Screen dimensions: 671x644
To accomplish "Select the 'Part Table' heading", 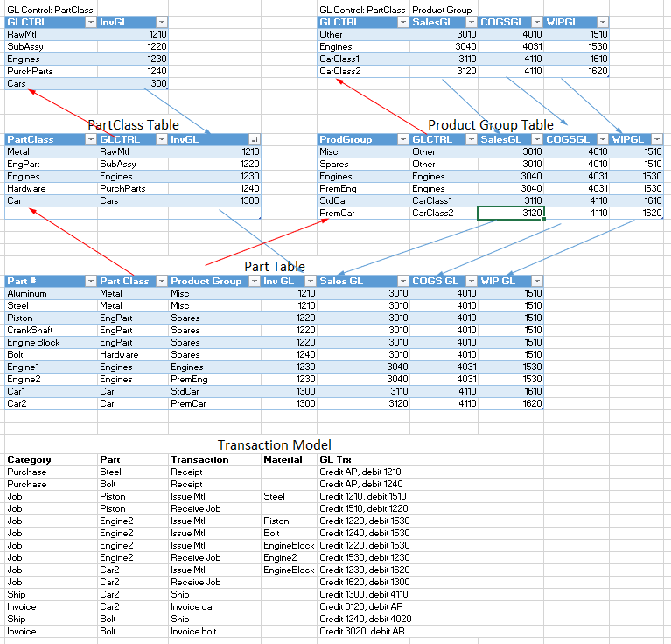I will click(x=275, y=267).
